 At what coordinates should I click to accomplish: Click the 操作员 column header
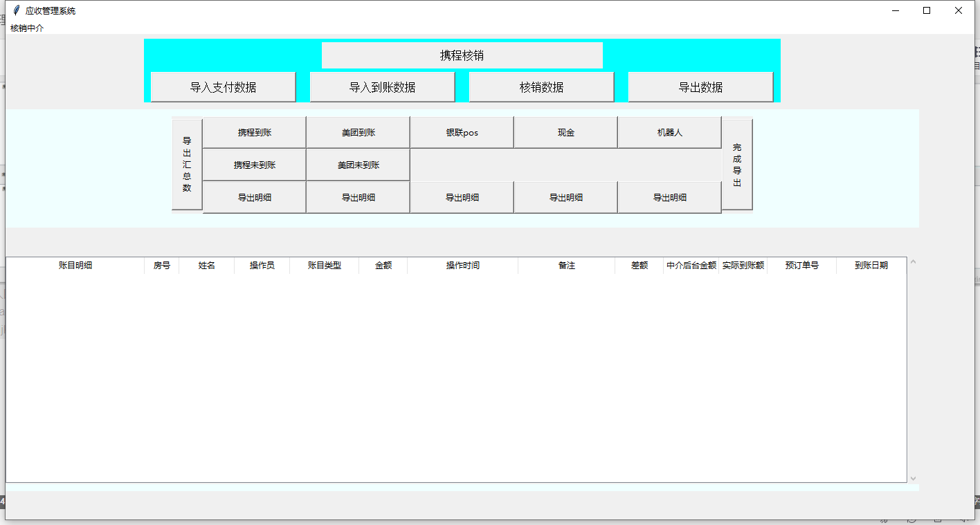[262, 266]
